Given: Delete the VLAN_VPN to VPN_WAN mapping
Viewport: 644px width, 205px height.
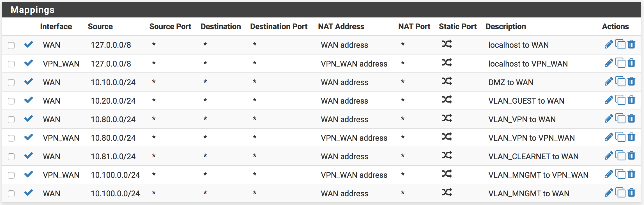Looking at the screenshot, I should click(x=631, y=137).
